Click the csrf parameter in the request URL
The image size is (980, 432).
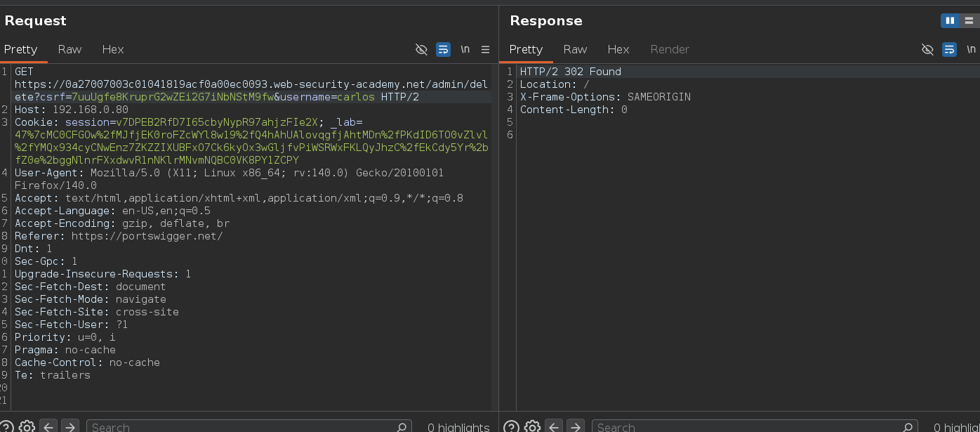point(53,97)
